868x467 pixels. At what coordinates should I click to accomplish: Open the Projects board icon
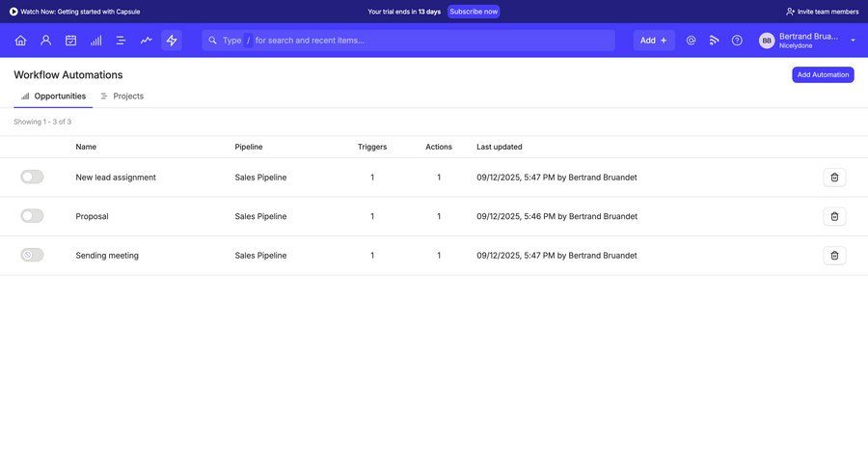[121, 41]
